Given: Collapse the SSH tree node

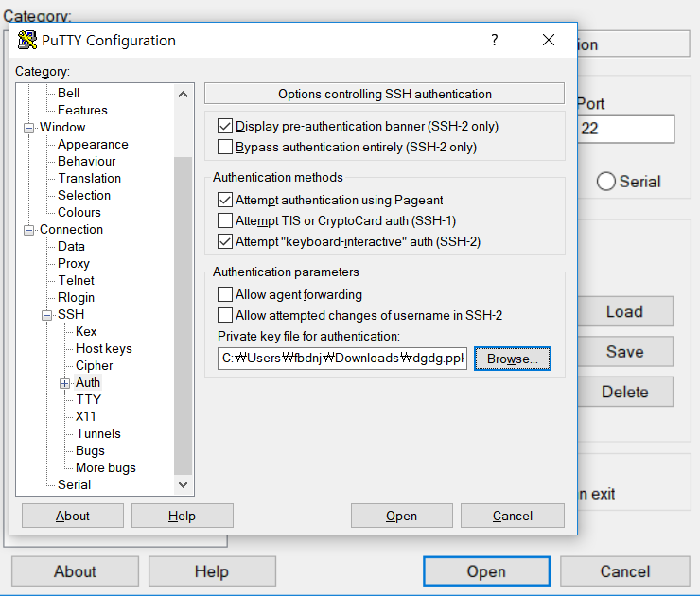Looking at the screenshot, I should (47, 316).
